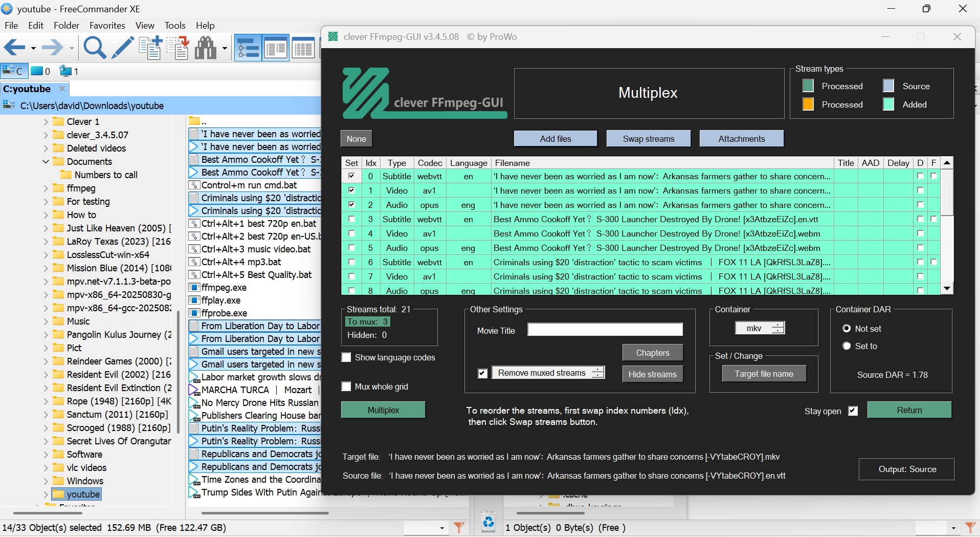Open the left panel filter dropdown

(x=442, y=528)
